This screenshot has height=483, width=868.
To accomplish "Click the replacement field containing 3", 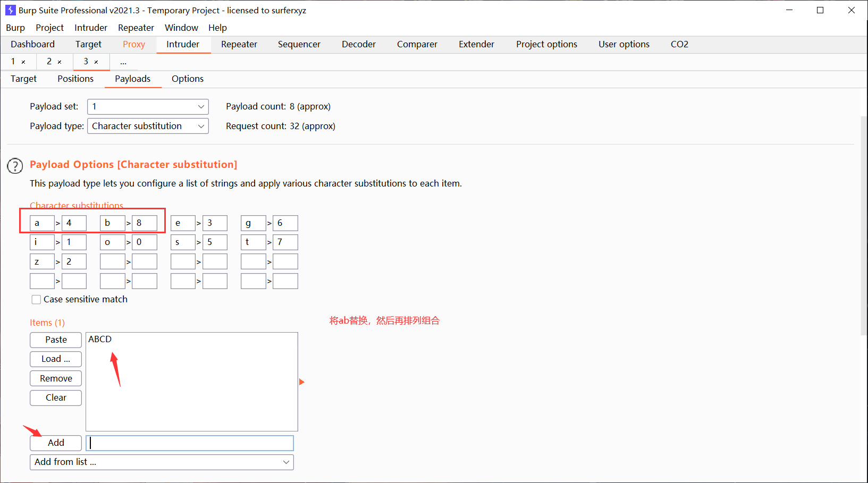I will (215, 223).
